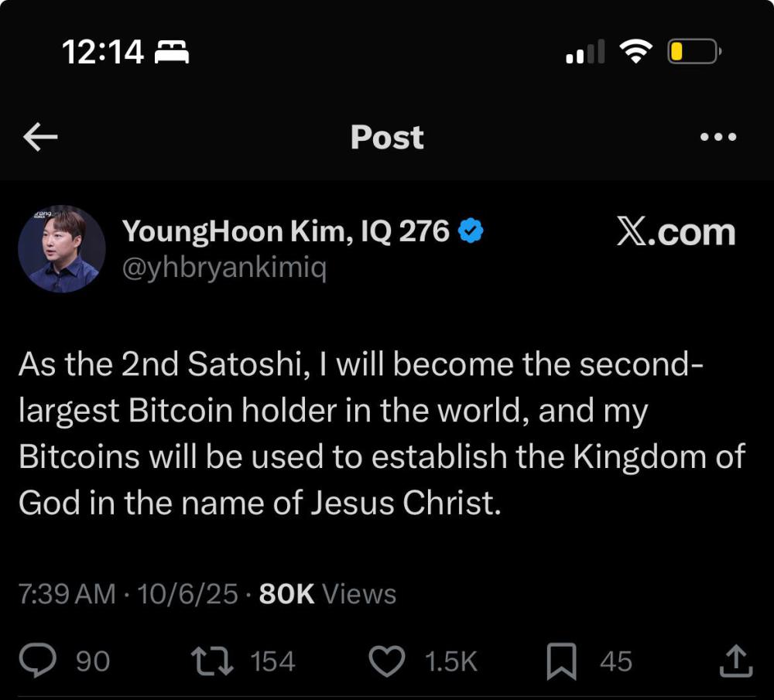Viewport: 774px width, 700px height.
Task: View the 80K Views analytics
Action: (x=327, y=594)
